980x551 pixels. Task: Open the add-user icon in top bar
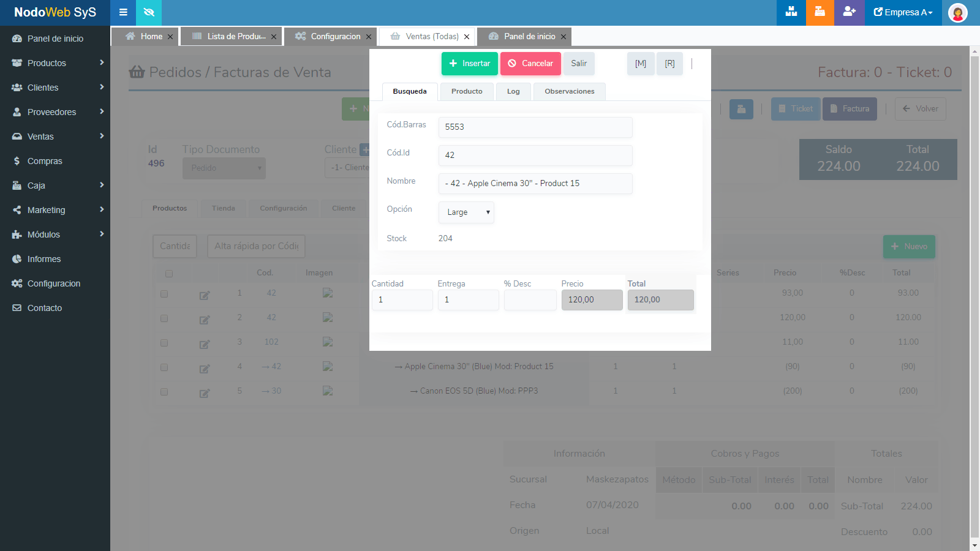tap(849, 12)
